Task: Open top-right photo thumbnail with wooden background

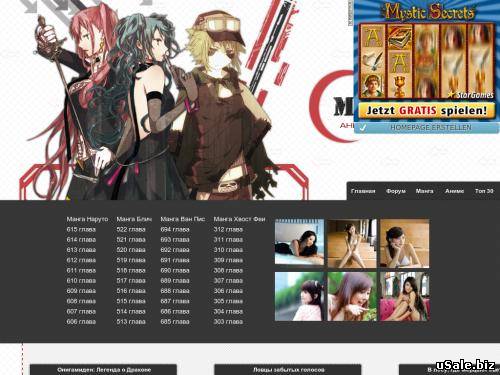Action: click(405, 243)
